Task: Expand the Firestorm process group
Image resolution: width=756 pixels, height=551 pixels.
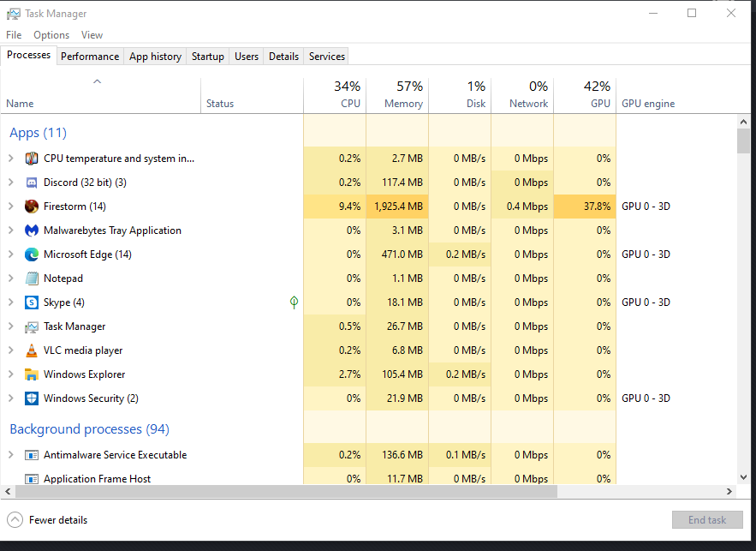Action: click(10, 207)
